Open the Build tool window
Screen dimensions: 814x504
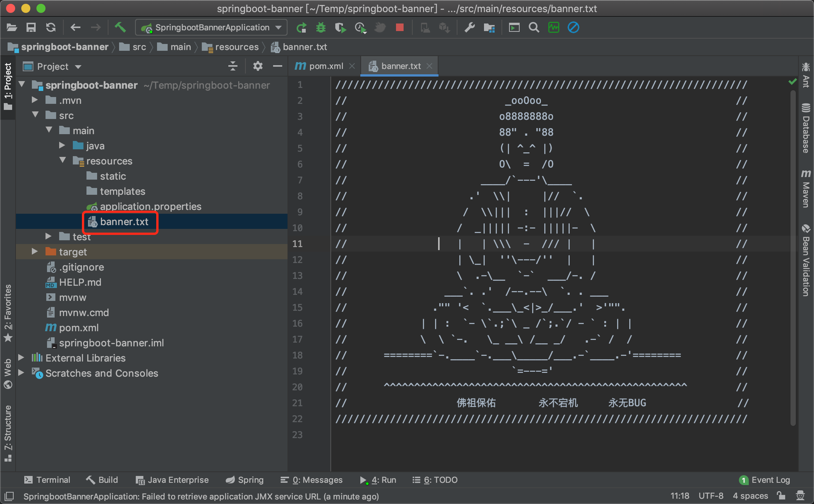click(x=102, y=480)
